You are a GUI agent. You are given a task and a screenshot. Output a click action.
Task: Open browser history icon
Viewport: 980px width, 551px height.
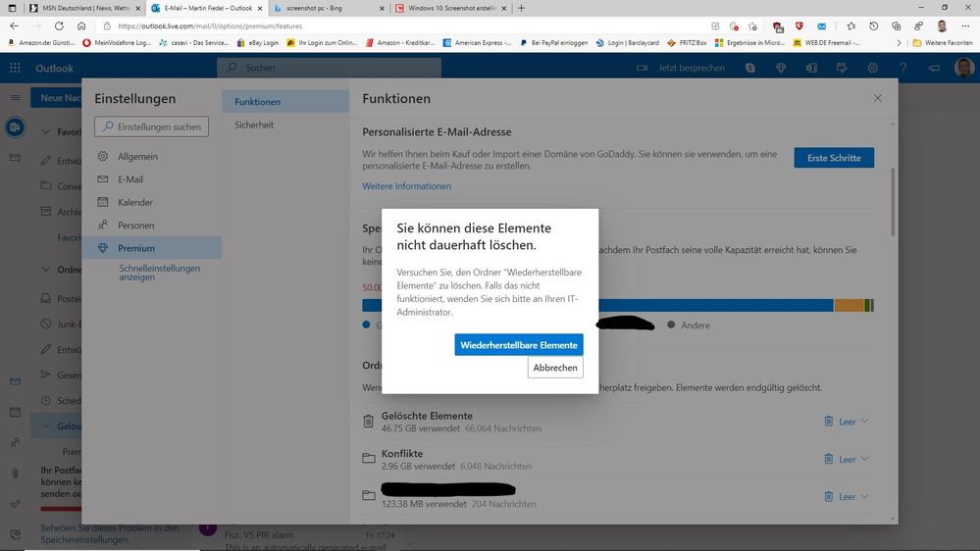click(873, 25)
